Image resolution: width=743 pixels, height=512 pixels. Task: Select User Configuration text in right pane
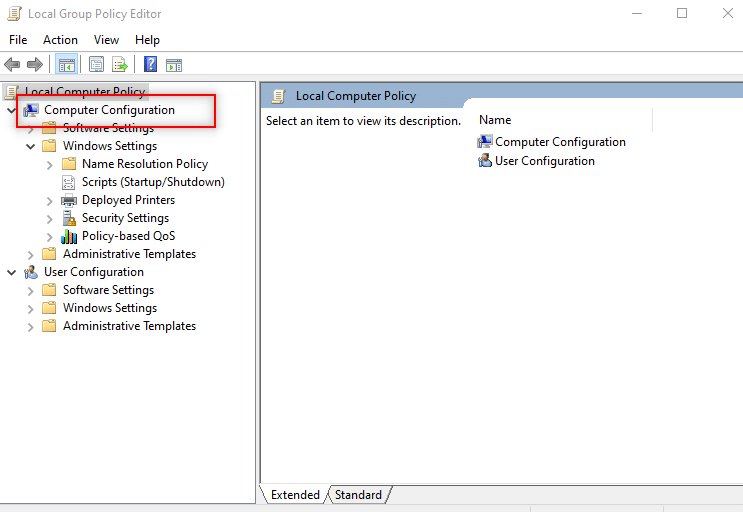click(x=545, y=161)
